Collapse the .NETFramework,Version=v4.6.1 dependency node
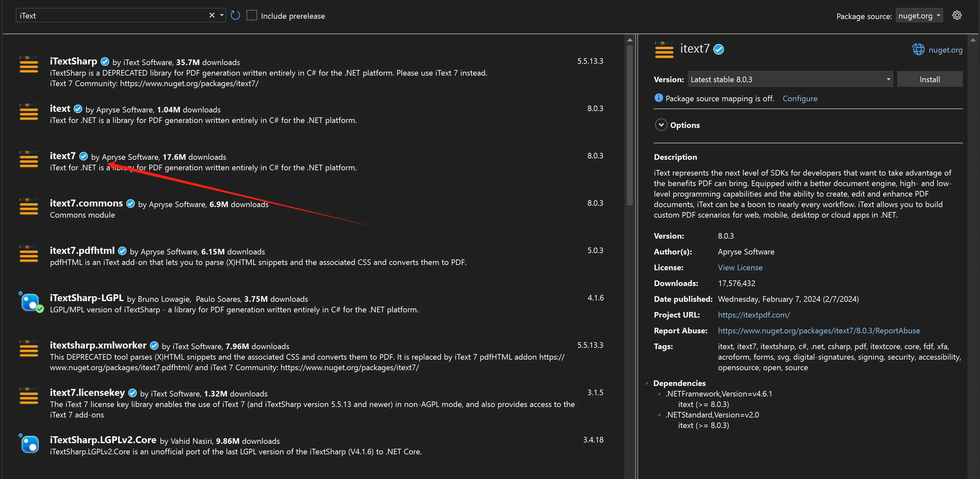 click(x=659, y=394)
